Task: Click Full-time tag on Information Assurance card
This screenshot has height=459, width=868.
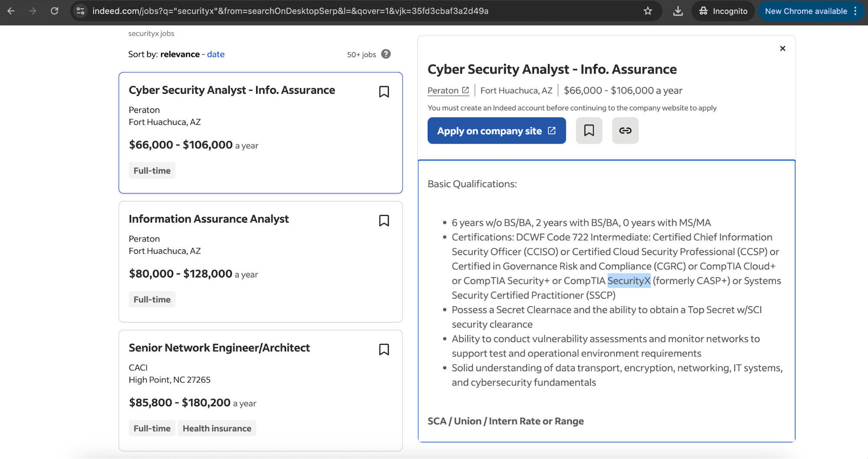Action: (152, 300)
